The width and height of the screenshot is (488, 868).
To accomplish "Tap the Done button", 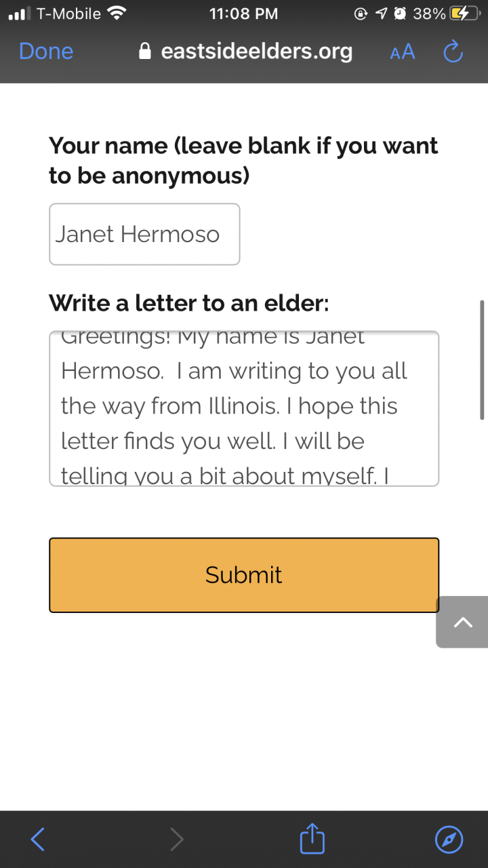I will (x=46, y=52).
